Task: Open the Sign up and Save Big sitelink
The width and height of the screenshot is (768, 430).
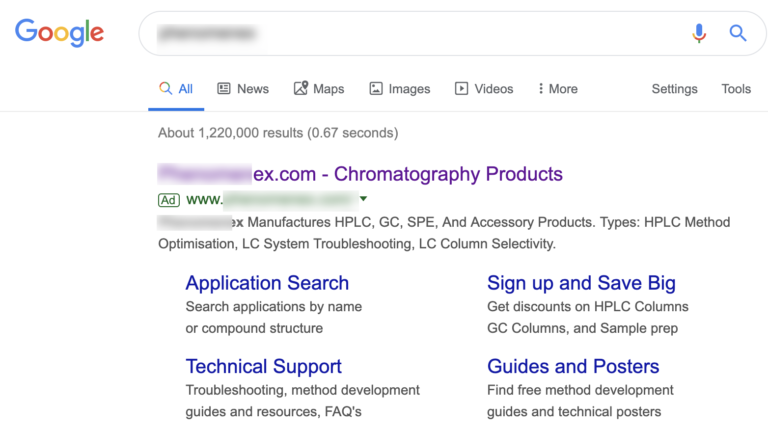Action: coord(581,283)
